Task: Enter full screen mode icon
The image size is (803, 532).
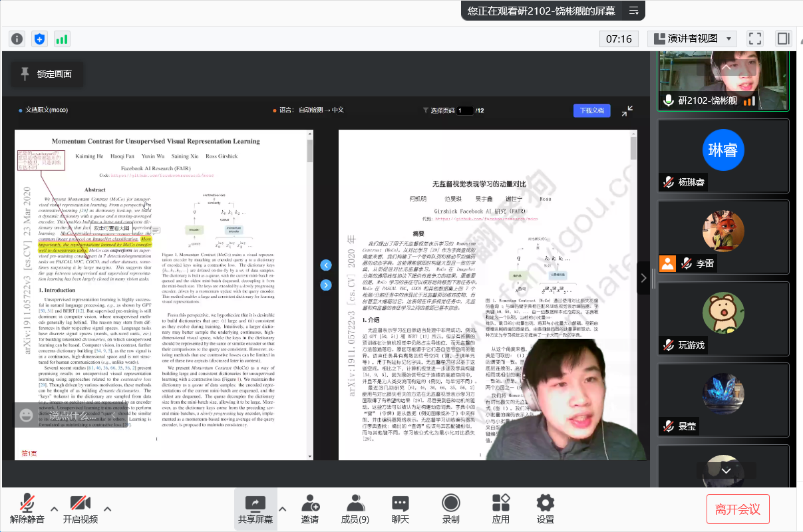Action: point(754,39)
